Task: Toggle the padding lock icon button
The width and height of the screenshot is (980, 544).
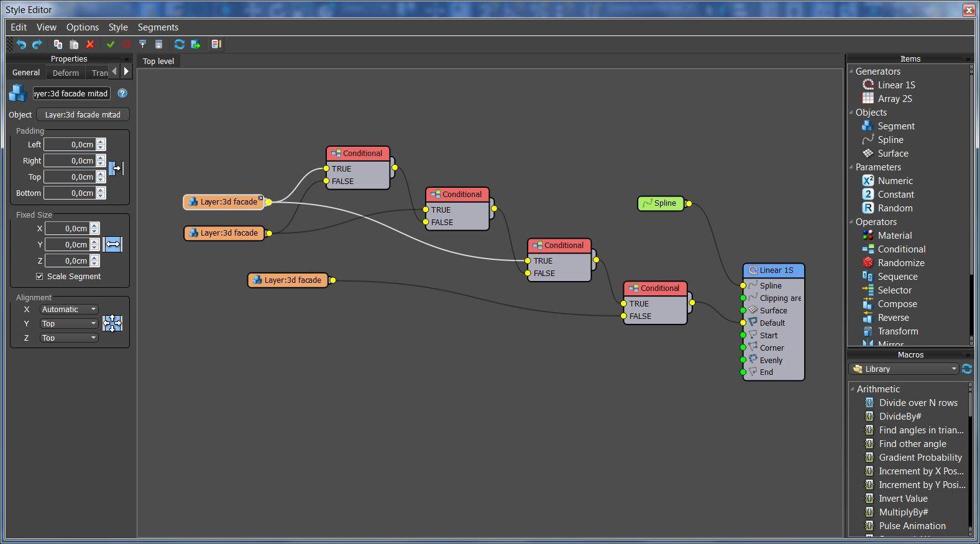Action: pos(116,168)
